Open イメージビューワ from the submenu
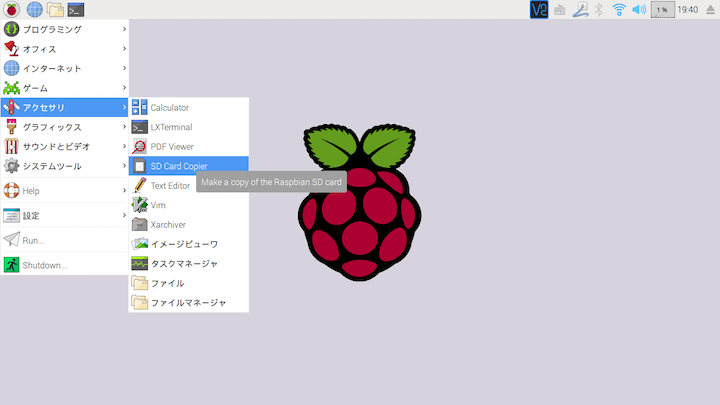720x405 pixels. (189, 244)
